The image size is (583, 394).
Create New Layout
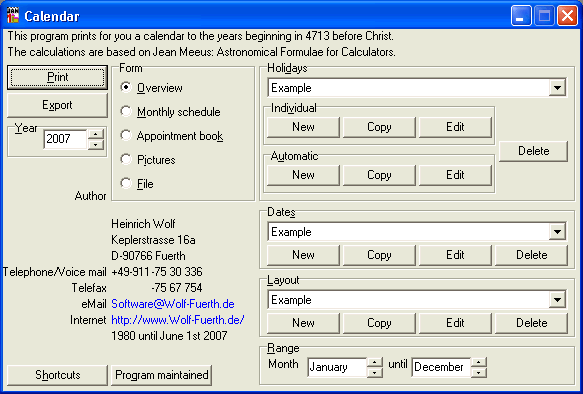(303, 323)
